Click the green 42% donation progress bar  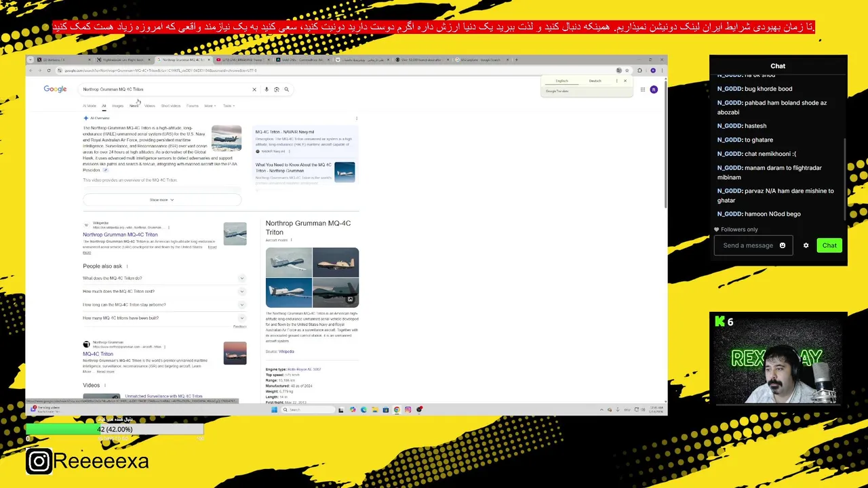click(x=115, y=429)
